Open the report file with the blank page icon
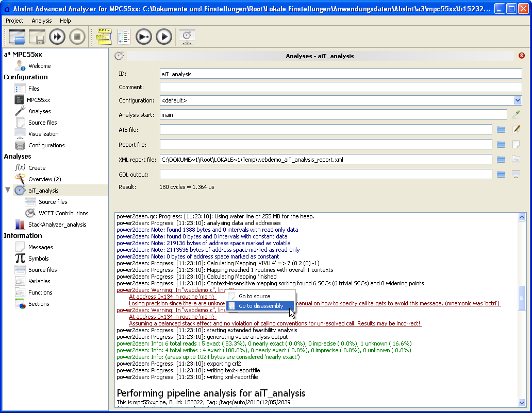The height and width of the screenshot is (413, 532). pyautogui.click(x=516, y=144)
